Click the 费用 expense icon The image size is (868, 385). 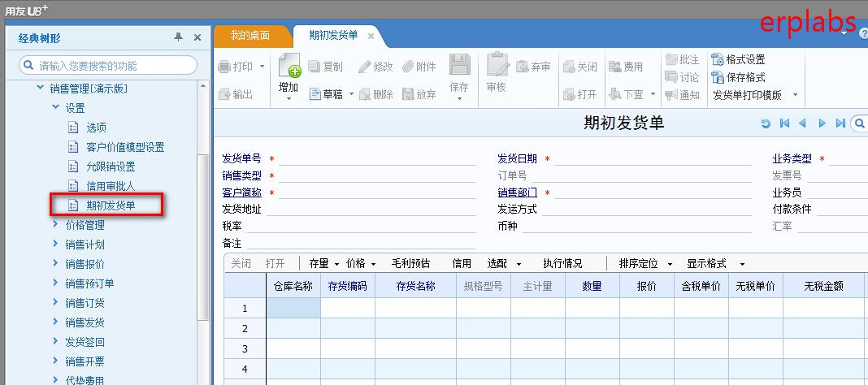(x=615, y=67)
